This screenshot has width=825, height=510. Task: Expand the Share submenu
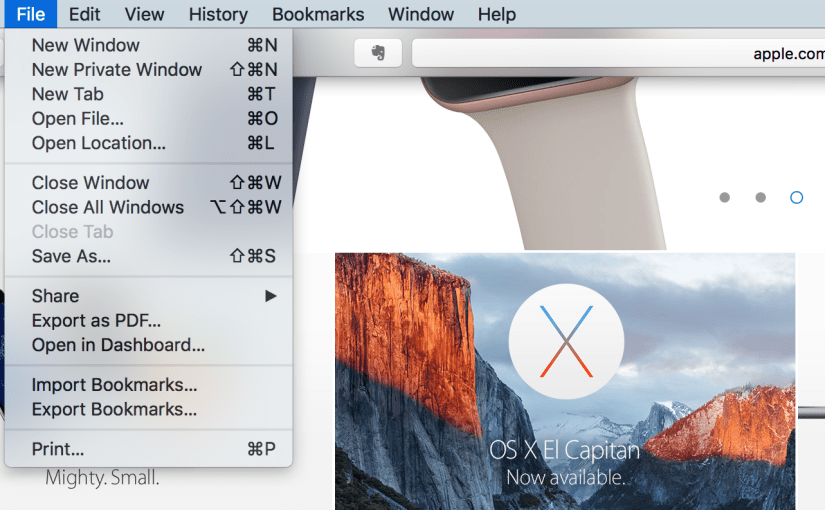pyautogui.click(x=148, y=296)
